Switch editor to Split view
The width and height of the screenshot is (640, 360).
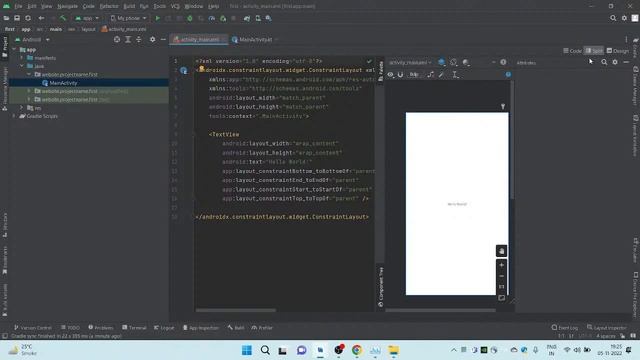[x=594, y=51]
